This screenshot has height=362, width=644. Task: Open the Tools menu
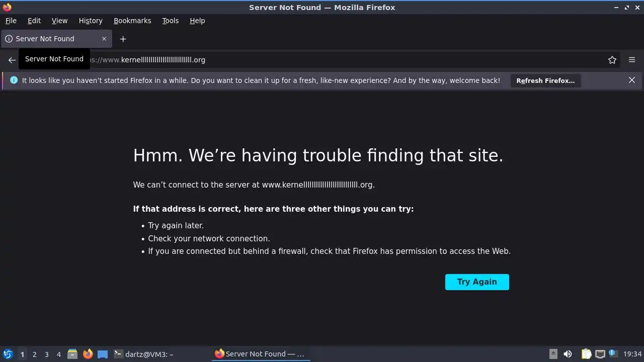[170, 21]
